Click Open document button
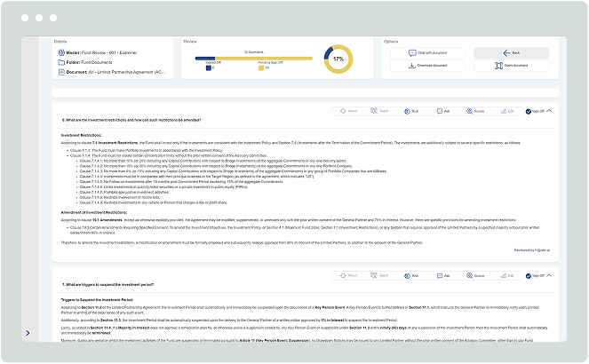The image size is (589, 364). coord(511,66)
